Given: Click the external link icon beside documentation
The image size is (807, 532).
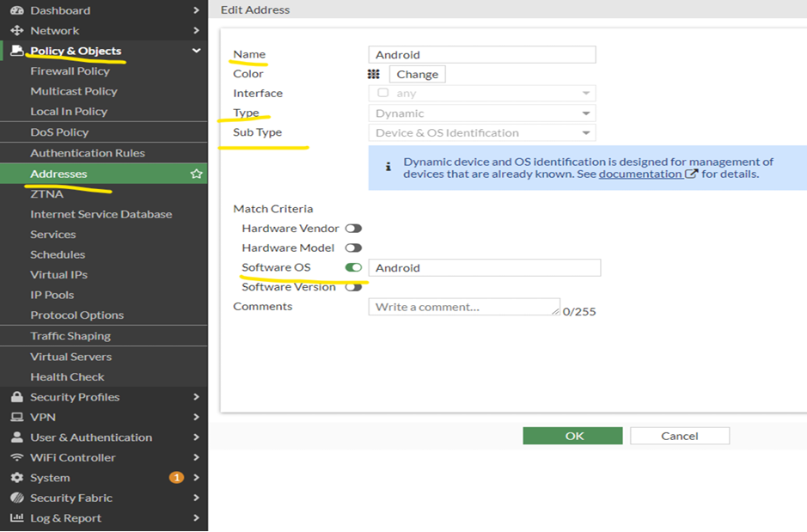Looking at the screenshot, I should (x=691, y=174).
